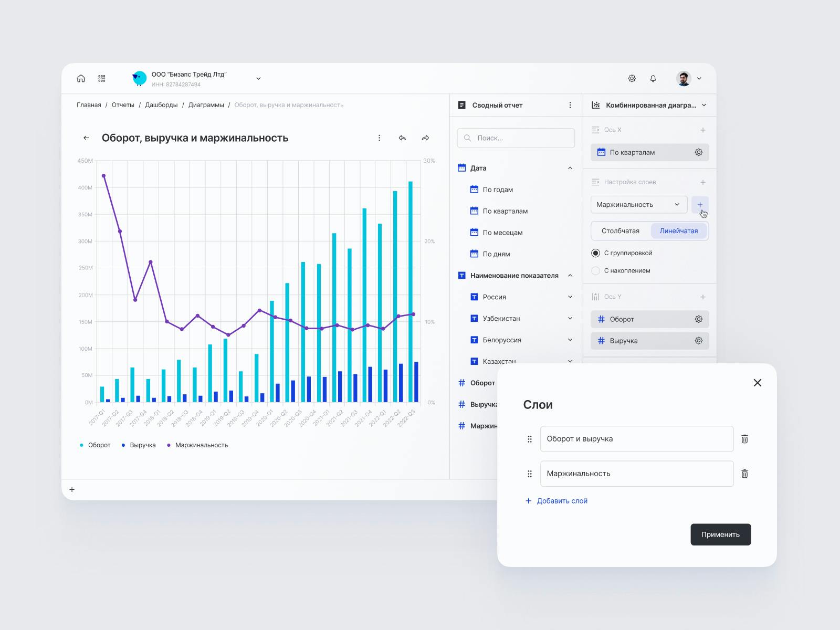Click the По кварталам chip in Ось X
This screenshot has height=630, width=840.
click(x=650, y=152)
